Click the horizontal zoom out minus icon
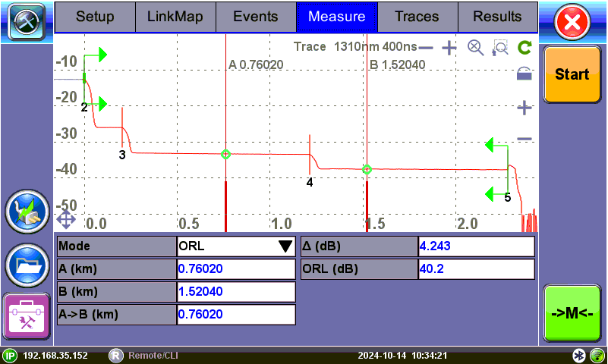 [x=426, y=48]
